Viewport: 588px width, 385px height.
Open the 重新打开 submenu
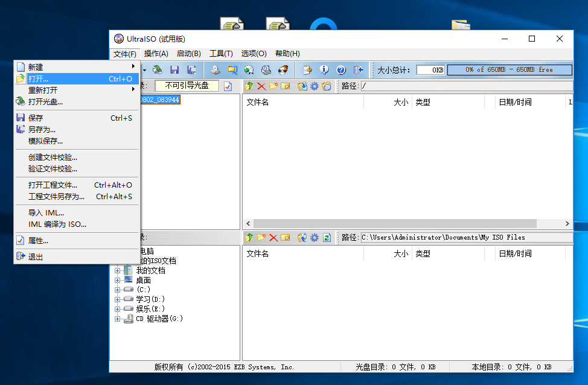click(77, 90)
